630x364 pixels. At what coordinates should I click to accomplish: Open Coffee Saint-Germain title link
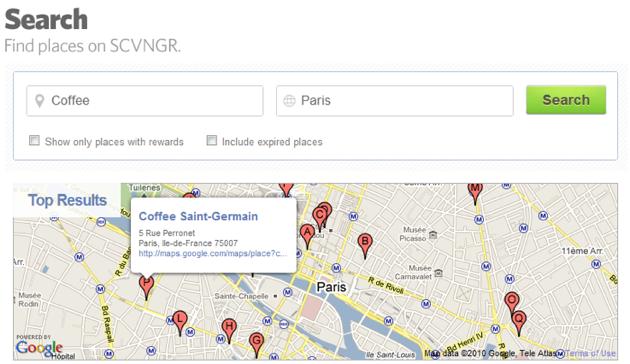198,216
